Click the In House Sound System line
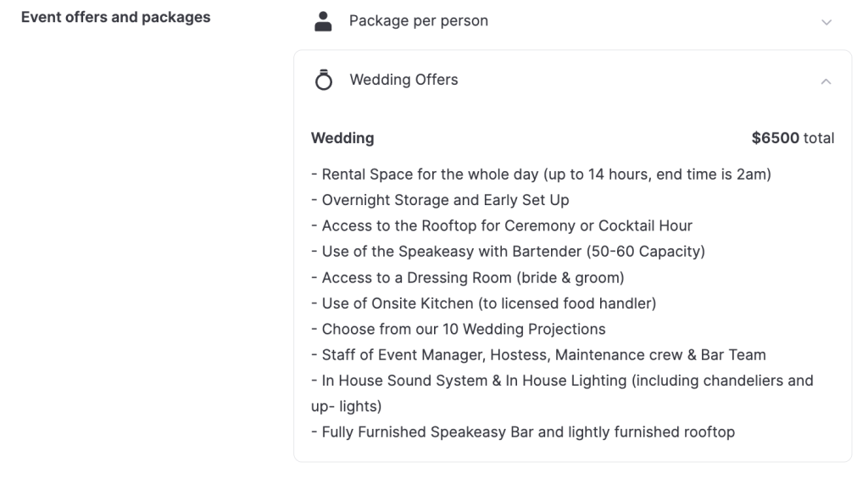 (562, 381)
